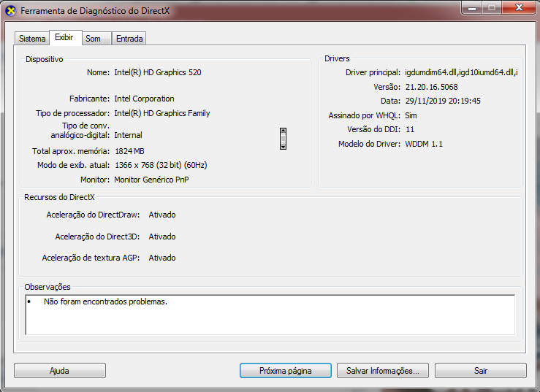Image resolution: width=540 pixels, height=392 pixels.
Task: Click Salvar Informações button
Action: tap(383, 371)
